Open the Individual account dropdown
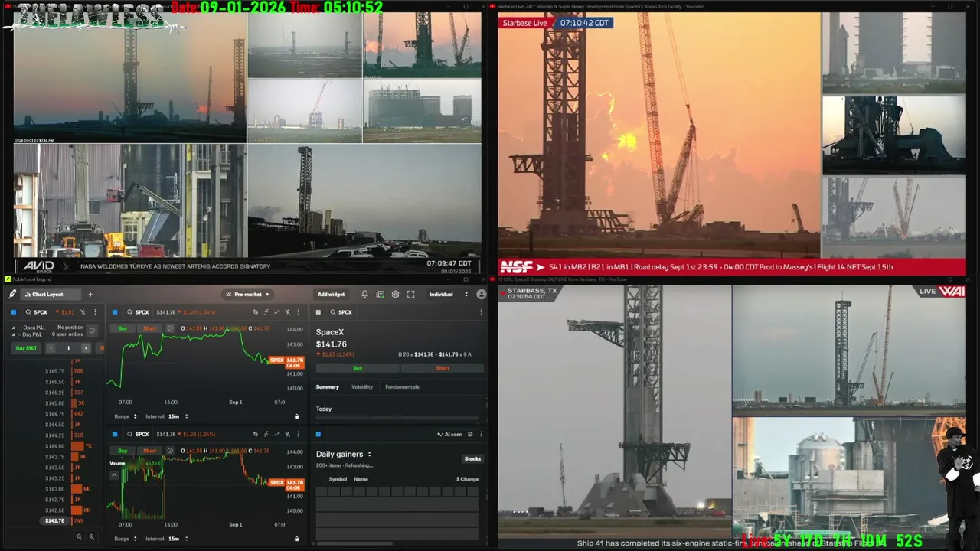This screenshot has height=551, width=980. (x=448, y=294)
